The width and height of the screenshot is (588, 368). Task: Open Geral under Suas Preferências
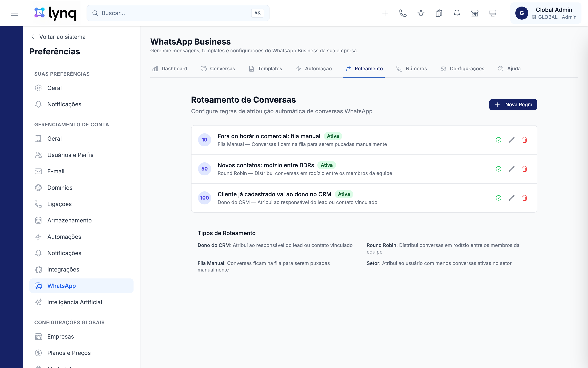(81, 88)
